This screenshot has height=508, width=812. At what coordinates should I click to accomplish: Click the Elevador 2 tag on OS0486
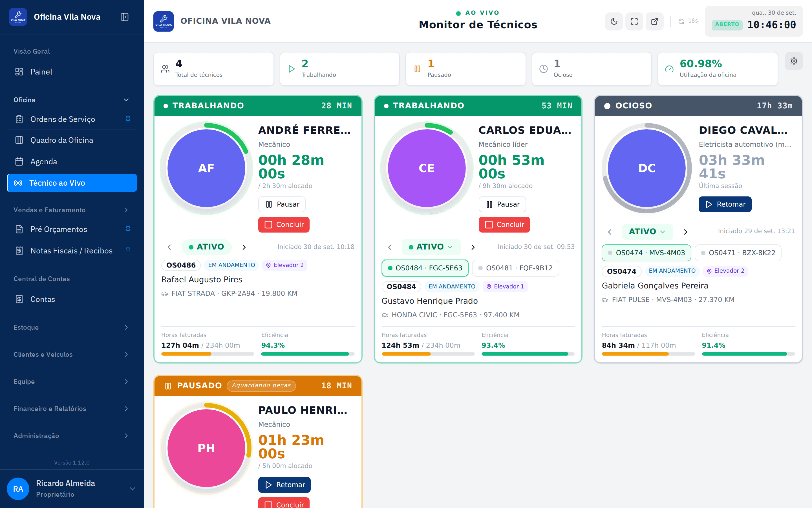point(284,265)
